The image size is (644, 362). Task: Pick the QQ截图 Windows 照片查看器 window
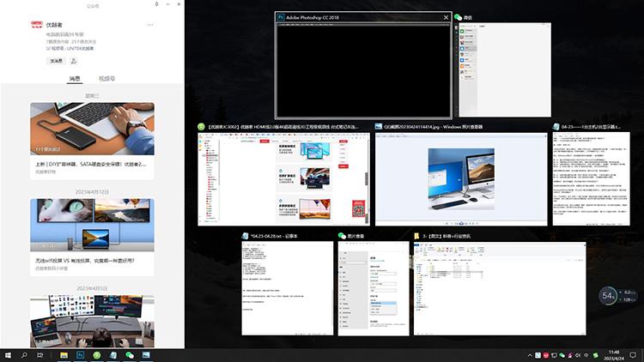pyautogui.click(x=459, y=178)
